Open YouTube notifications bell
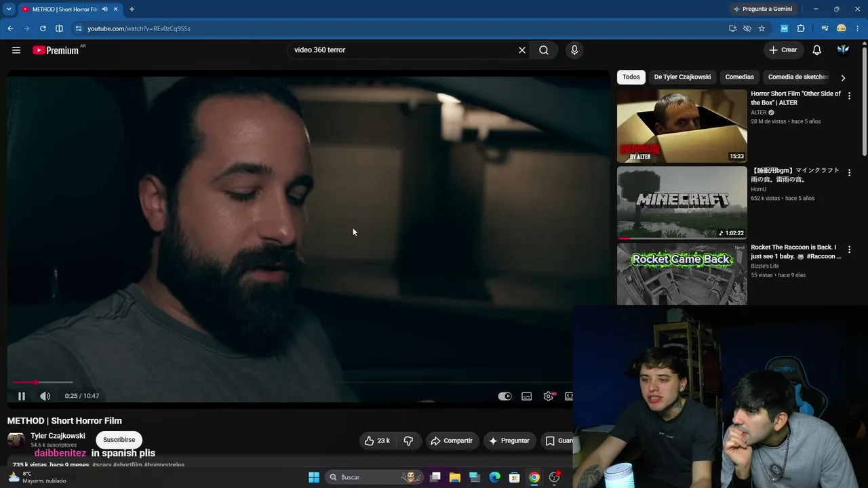Viewport: 868px width, 488px height. click(x=817, y=50)
